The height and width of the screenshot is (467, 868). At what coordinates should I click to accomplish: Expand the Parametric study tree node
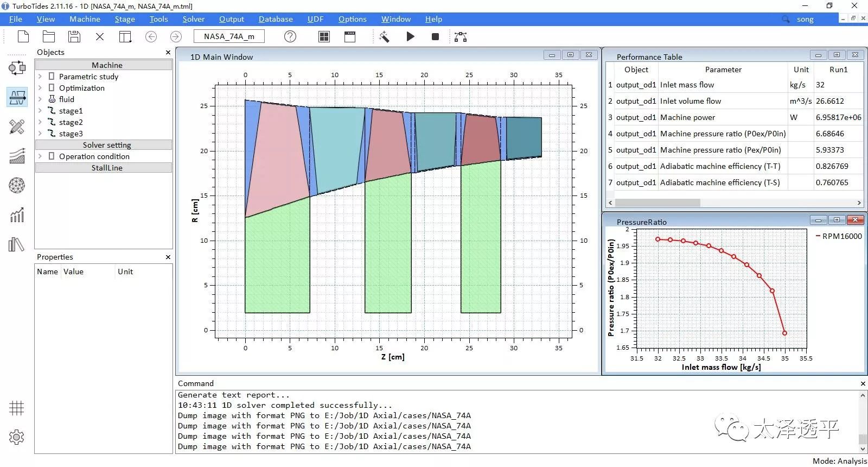40,77
